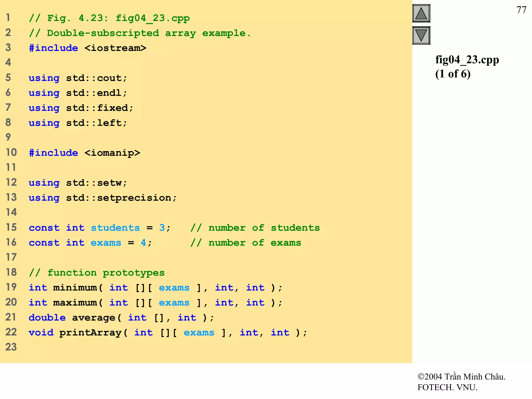The width and height of the screenshot is (532, 399).
Task: Click the '(1 of 6)' page indicator
Action: click(x=453, y=74)
